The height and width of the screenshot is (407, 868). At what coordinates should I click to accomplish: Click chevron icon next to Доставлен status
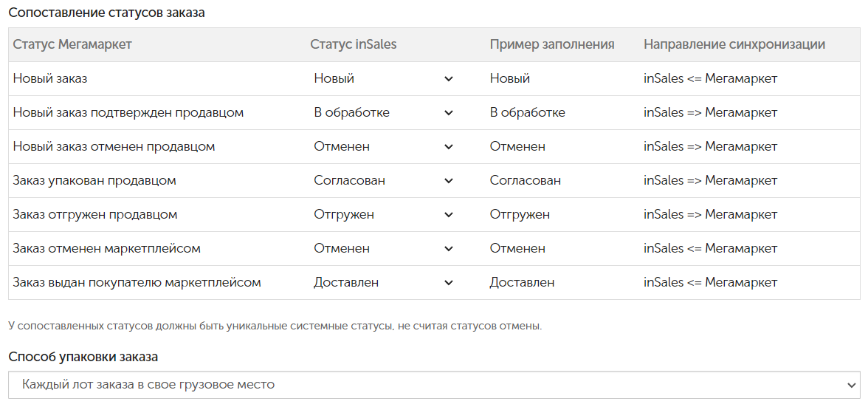[449, 283]
